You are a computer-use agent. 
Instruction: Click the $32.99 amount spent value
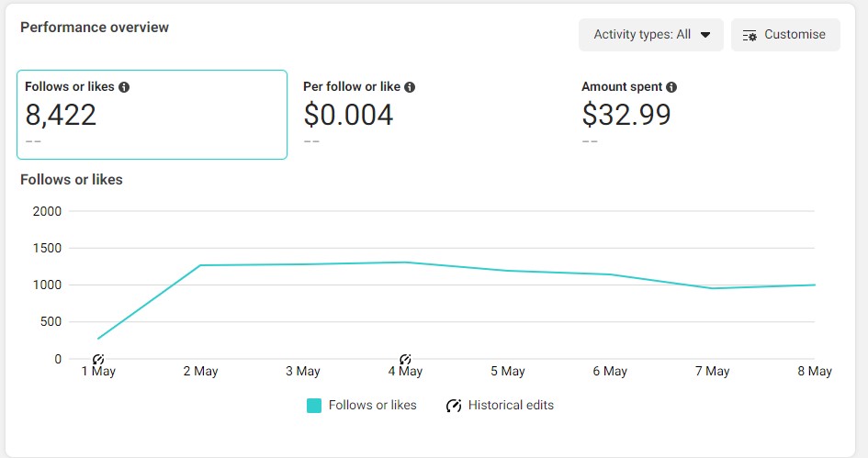click(x=626, y=115)
